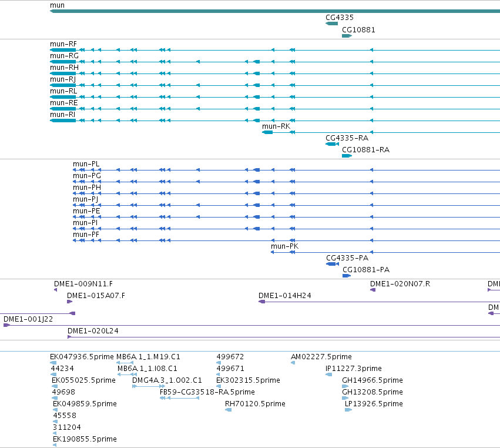The width and height of the screenshot is (500, 448).
Task: Click the DME1-020N07.R arrow glyph
Action: click(373, 290)
